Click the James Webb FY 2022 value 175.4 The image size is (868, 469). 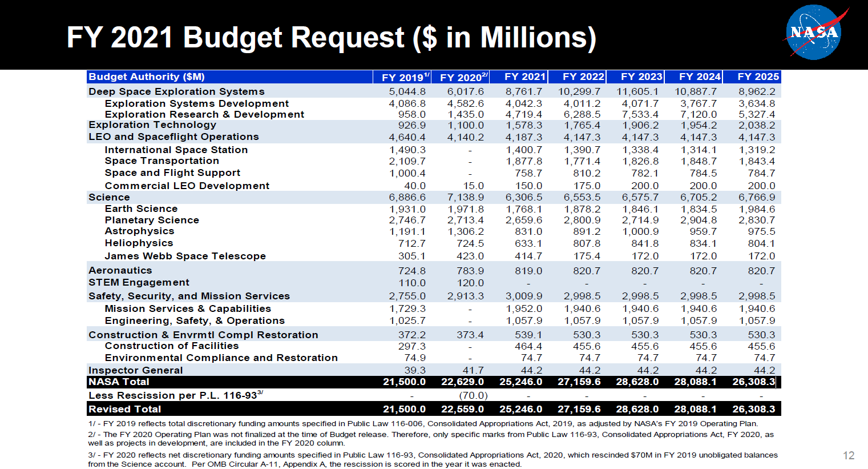pyautogui.click(x=587, y=256)
